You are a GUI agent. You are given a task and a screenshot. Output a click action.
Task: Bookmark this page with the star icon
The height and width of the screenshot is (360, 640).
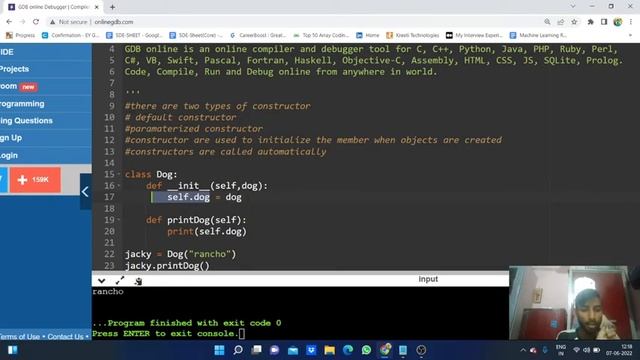click(574, 22)
